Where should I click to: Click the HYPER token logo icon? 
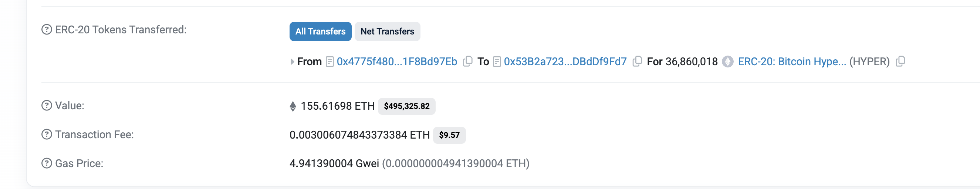click(727, 62)
